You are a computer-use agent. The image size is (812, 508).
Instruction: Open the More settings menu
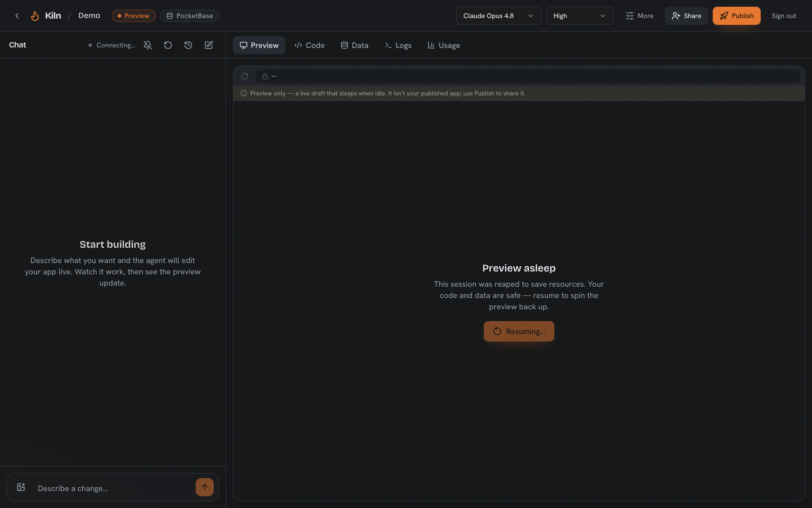639,16
